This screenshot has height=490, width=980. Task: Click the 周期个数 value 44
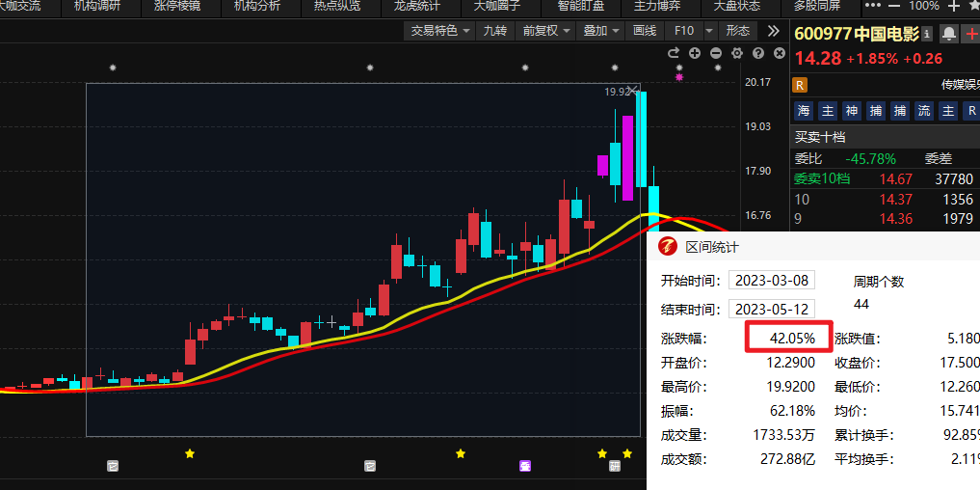[861, 304]
